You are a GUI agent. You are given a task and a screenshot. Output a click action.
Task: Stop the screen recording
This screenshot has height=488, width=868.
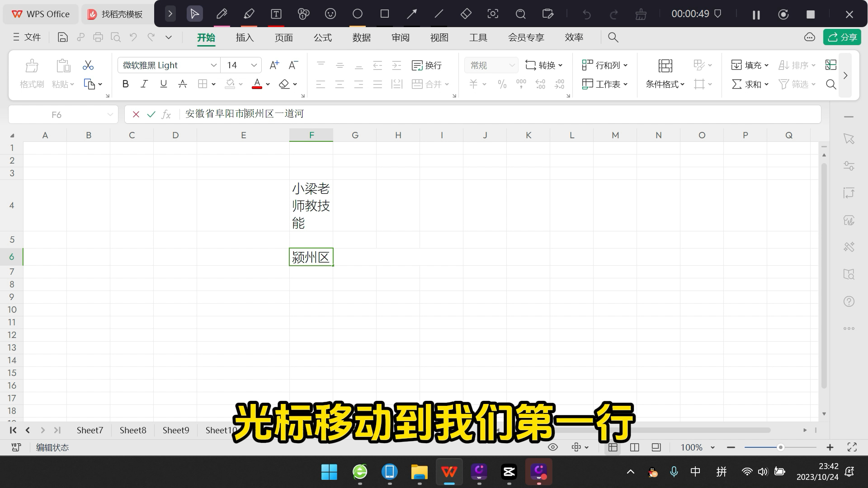[811, 14]
